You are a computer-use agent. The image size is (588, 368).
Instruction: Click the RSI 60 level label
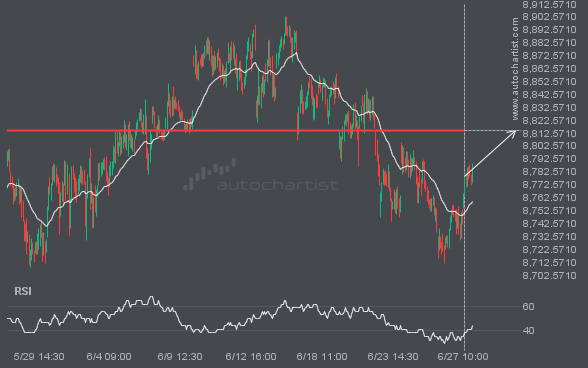coord(528,306)
